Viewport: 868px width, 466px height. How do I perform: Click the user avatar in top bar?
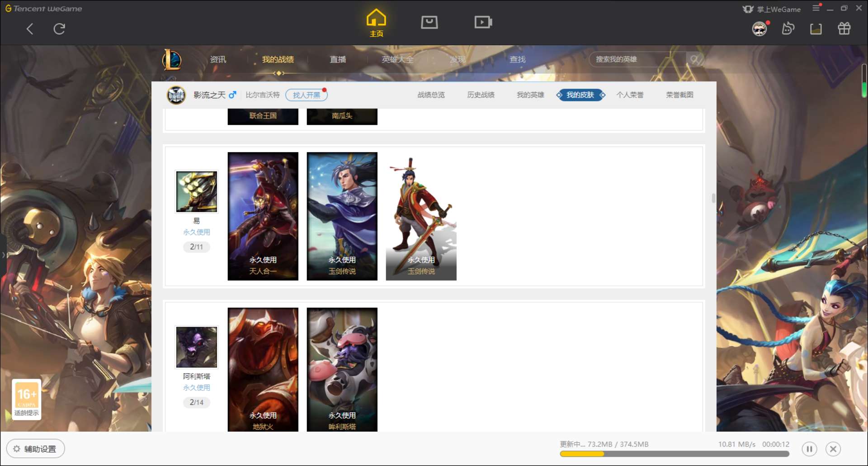(759, 29)
